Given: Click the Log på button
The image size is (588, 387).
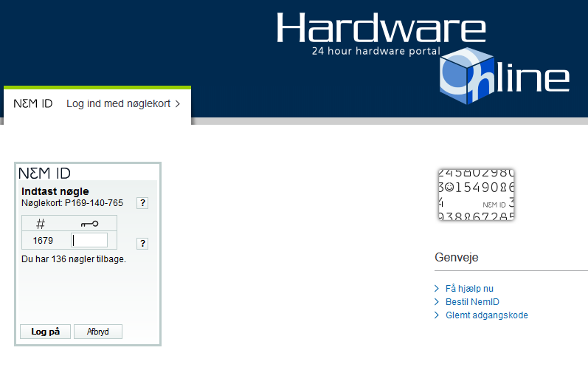Looking at the screenshot, I should point(46,332).
